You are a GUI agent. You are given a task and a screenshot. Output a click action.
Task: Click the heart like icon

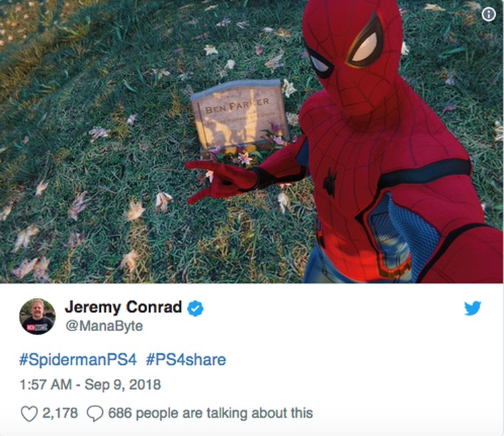(30, 413)
